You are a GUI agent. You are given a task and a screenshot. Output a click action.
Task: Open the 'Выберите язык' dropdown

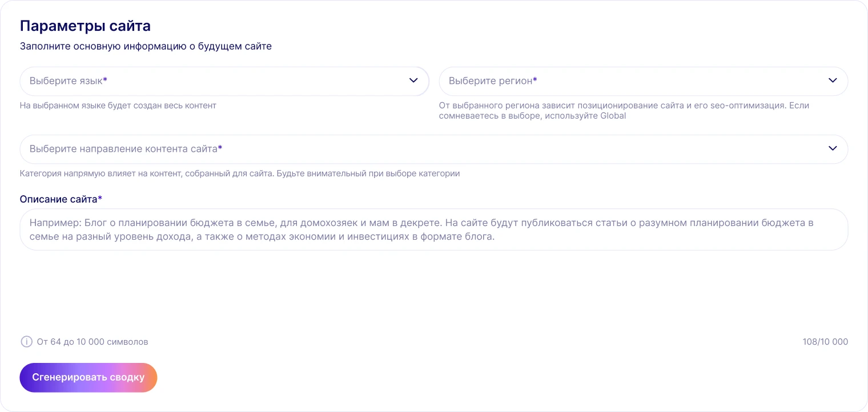coord(224,81)
